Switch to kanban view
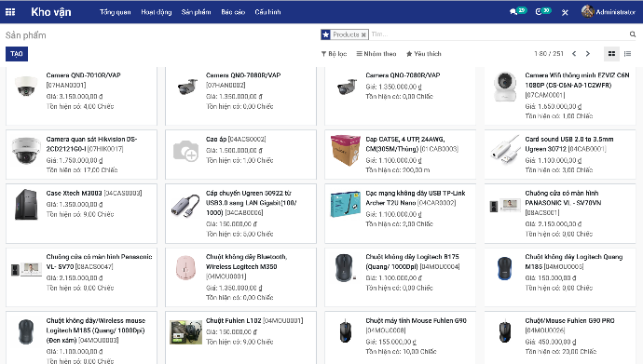Screen dimensions: 643x364 [x=611, y=54]
